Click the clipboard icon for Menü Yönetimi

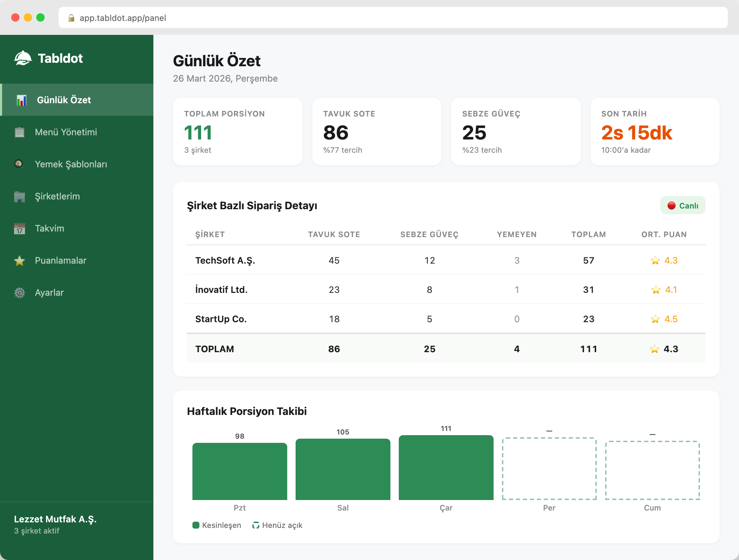(x=20, y=132)
